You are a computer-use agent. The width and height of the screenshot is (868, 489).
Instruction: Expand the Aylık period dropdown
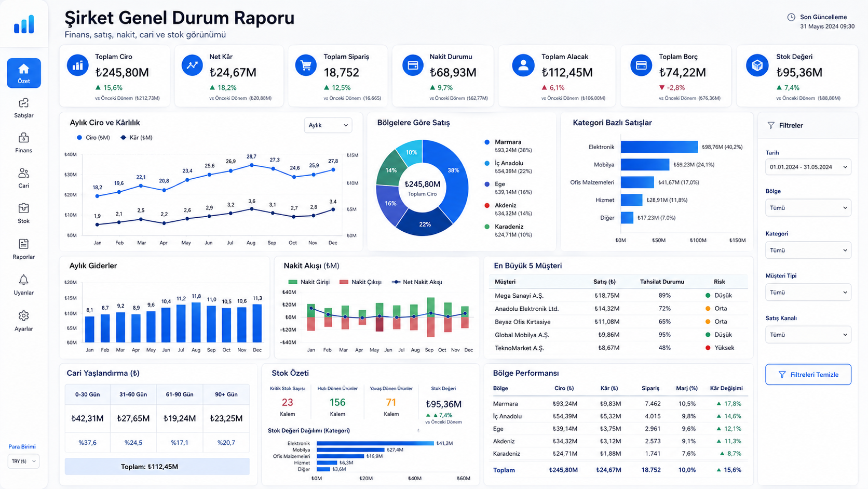(x=328, y=125)
